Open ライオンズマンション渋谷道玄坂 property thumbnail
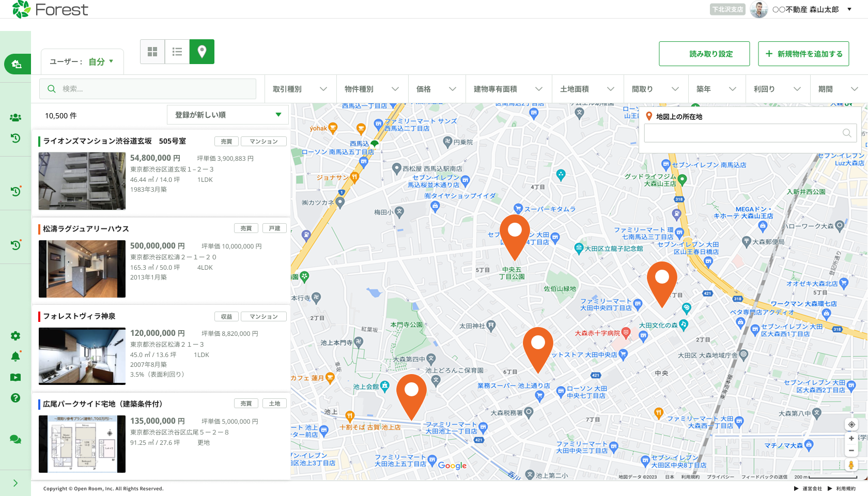Viewport: 868px width, 496px height. point(82,181)
